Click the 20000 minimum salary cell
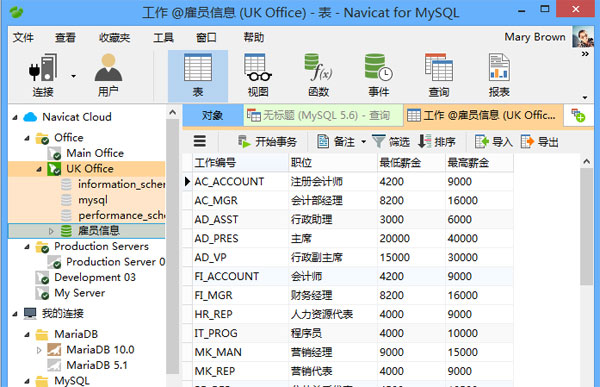This screenshot has width=600, height=387. coord(411,238)
